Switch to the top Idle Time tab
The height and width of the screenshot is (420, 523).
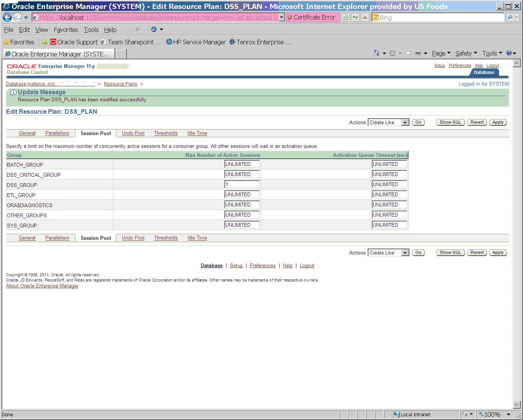197,133
